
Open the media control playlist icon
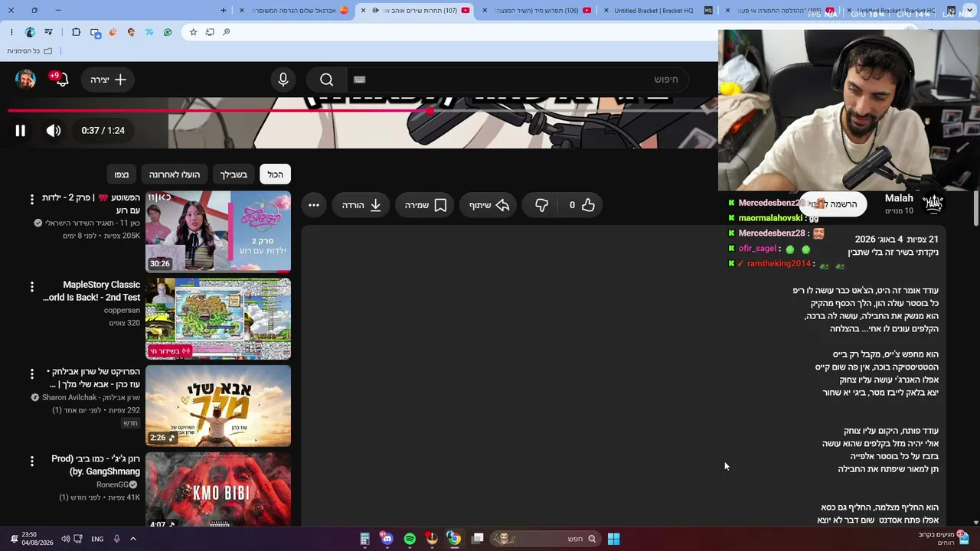pyautogui.click(x=48, y=32)
